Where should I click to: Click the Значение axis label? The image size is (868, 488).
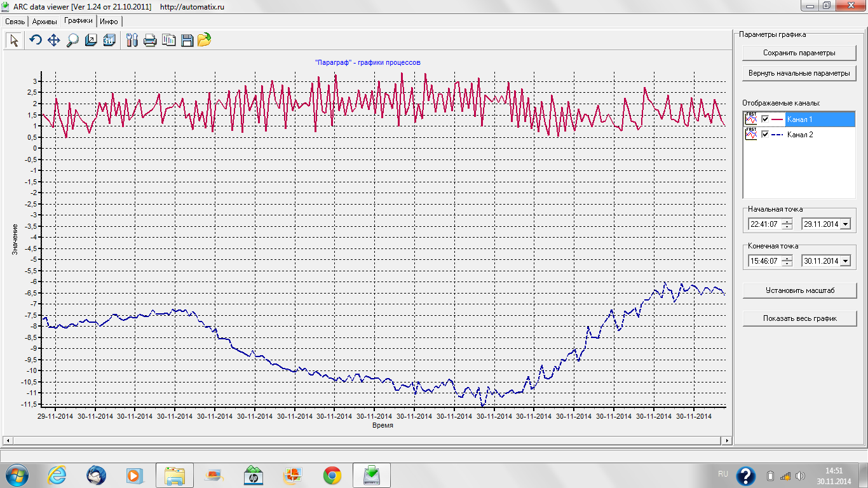[x=15, y=239]
